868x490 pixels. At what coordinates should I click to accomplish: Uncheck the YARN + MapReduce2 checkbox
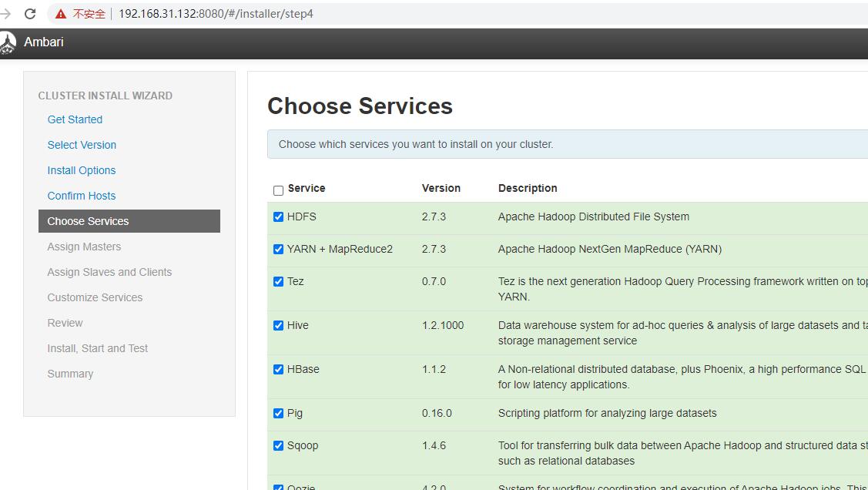[x=279, y=249]
